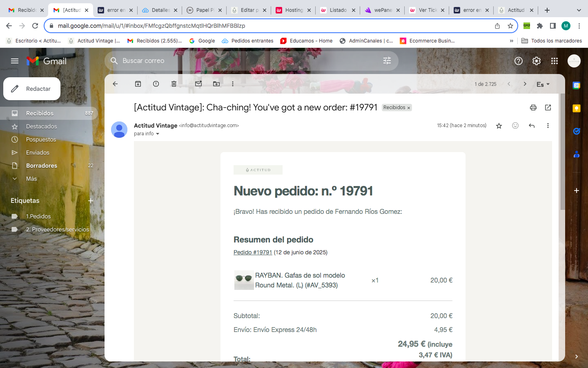
Task: Add emoji reaction to message
Action: (x=515, y=126)
